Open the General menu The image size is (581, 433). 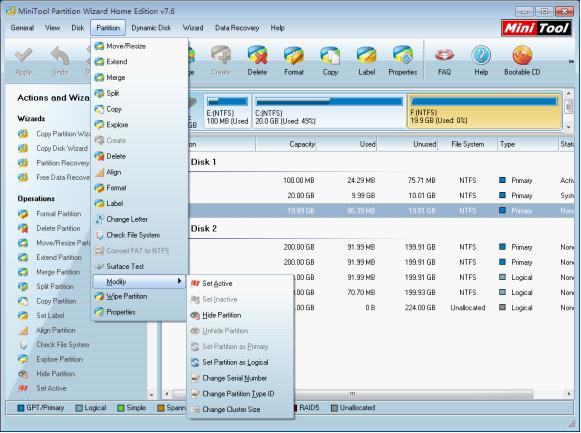pos(22,28)
